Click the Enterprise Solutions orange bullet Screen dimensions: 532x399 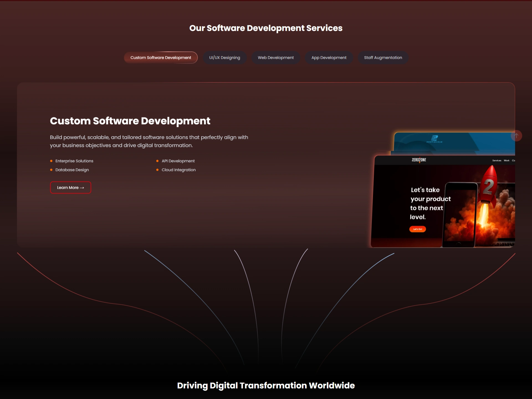(x=51, y=161)
